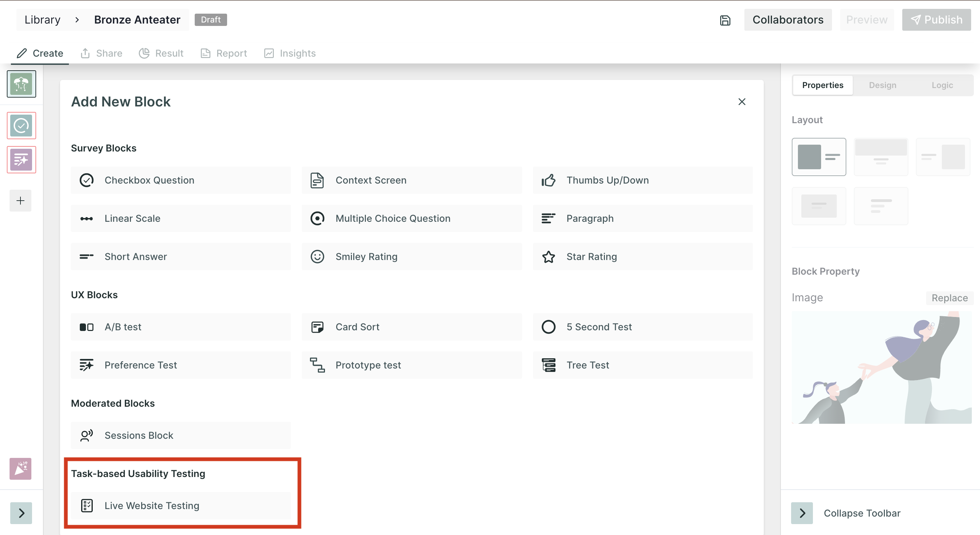Click the Bronze Anteater study title

[137, 20]
